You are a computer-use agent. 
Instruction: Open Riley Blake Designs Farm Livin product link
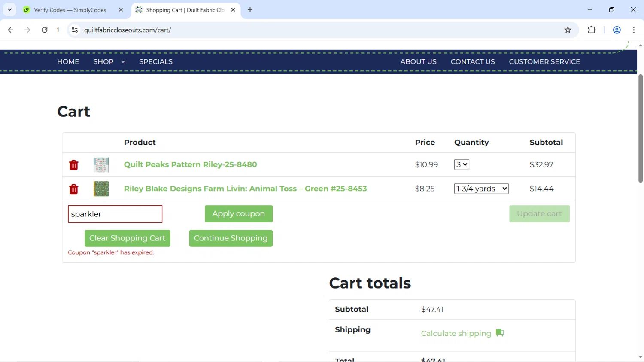[x=246, y=189]
